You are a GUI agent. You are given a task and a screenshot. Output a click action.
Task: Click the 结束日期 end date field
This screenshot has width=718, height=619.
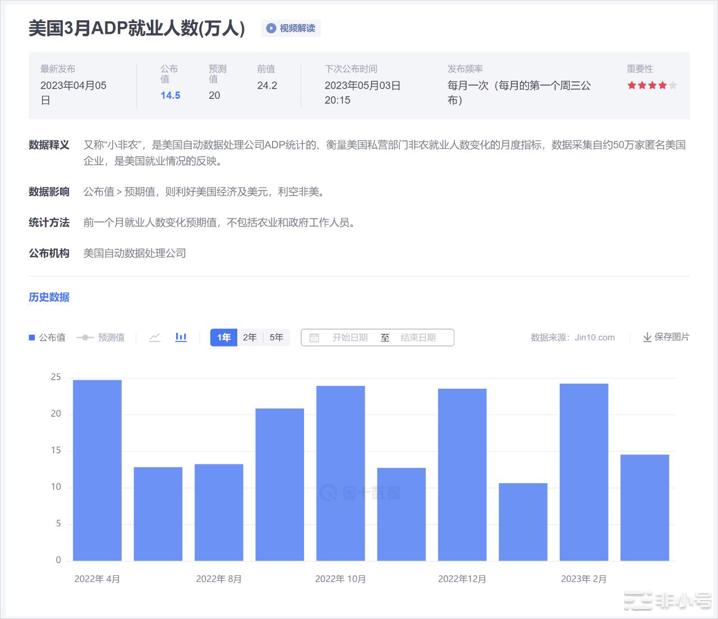pyautogui.click(x=418, y=337)
